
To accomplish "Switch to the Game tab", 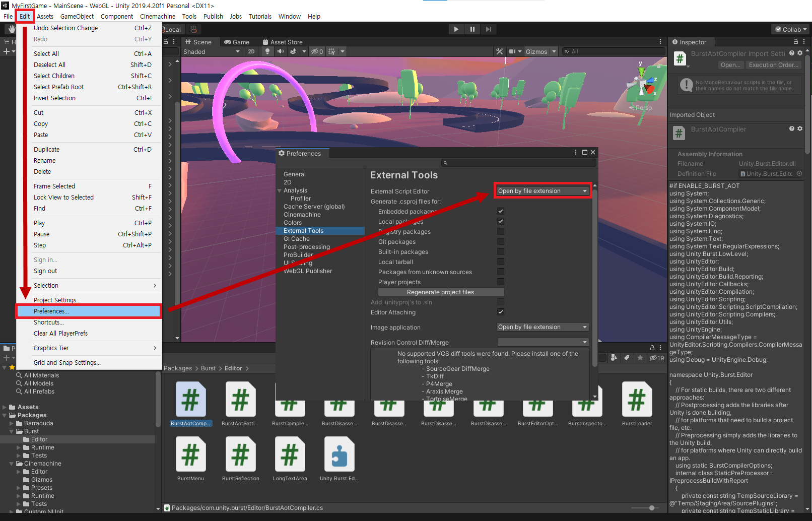I will pos(237,41).
